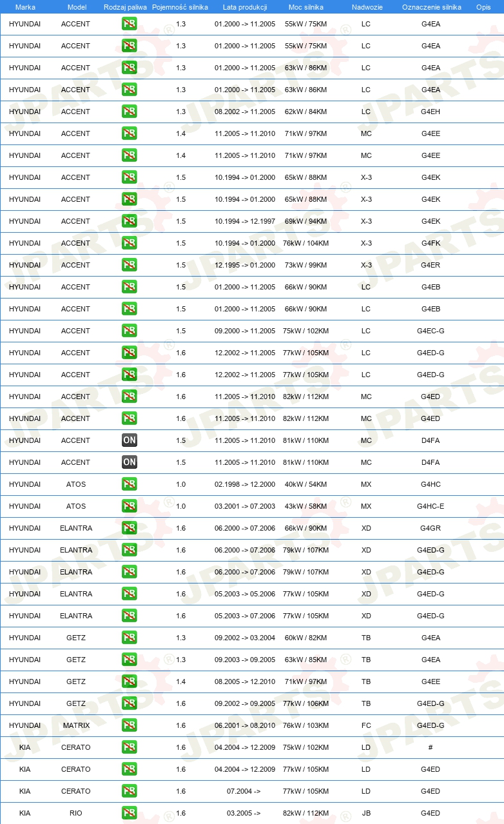
Task: Click the production years 10.1994 -> 12.1997
Action: 245,221
